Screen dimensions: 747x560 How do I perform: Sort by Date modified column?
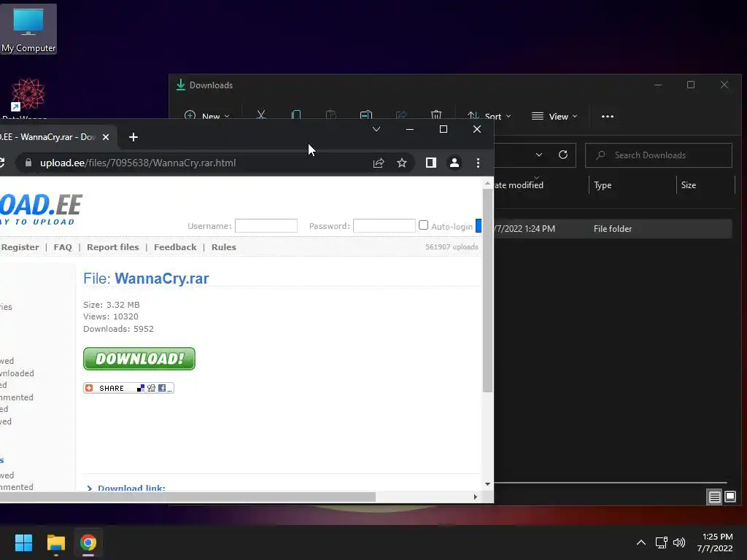point(519,184)
